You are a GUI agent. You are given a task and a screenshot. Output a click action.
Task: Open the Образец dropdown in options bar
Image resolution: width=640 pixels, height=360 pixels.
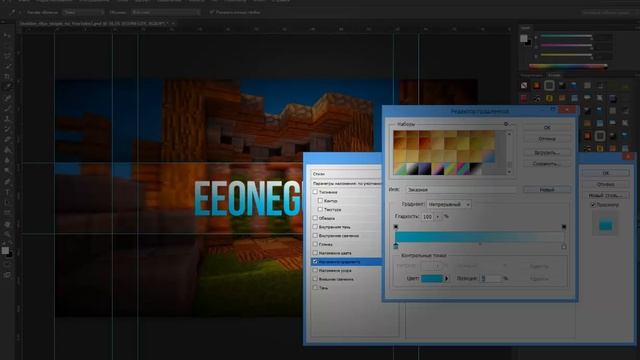pyautogui.click(x=165, y=12)
